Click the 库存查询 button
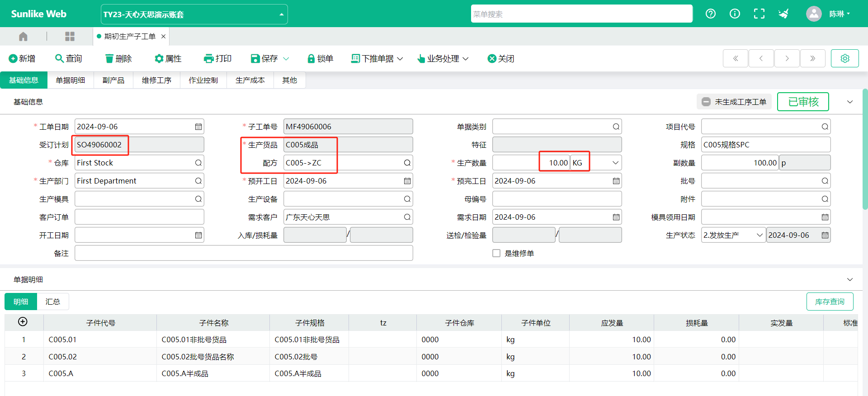Screen dimensions: 868x396 [829, 302]
